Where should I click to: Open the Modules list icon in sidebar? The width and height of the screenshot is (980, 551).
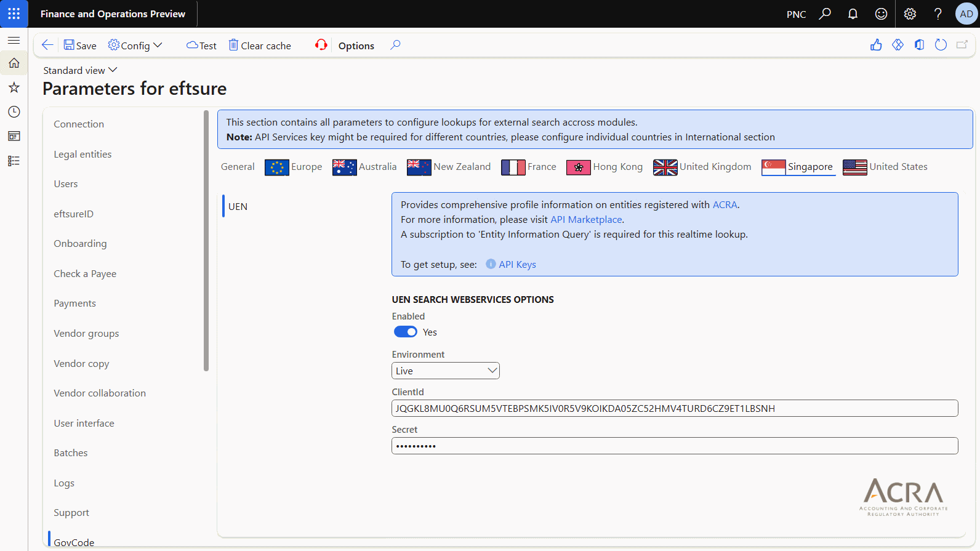[14, 161]
